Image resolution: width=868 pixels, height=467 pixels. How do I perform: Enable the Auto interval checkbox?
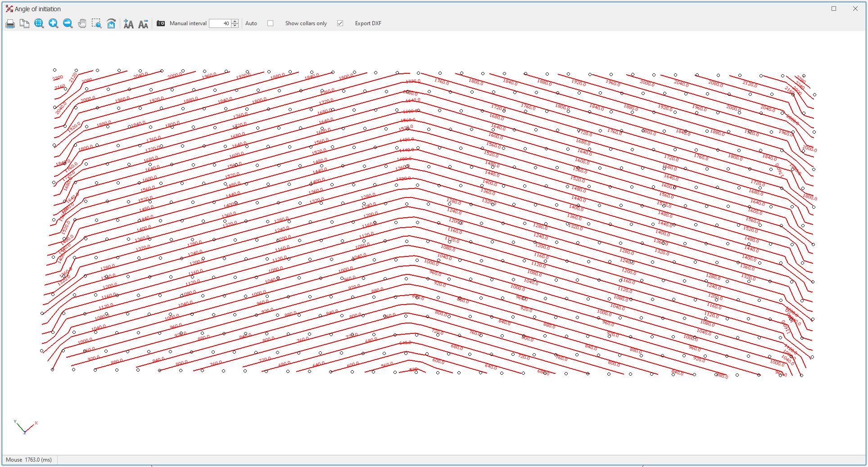(271, 23)
